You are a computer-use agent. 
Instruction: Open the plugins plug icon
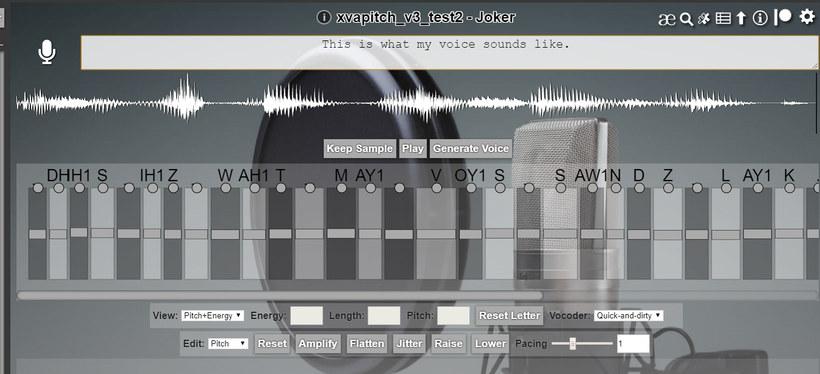tap(704, 19)
